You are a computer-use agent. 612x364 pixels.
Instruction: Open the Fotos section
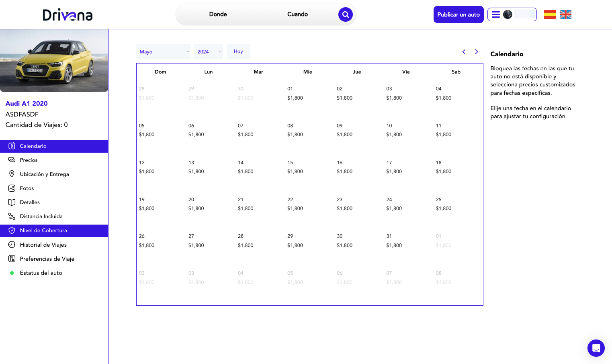54,188
